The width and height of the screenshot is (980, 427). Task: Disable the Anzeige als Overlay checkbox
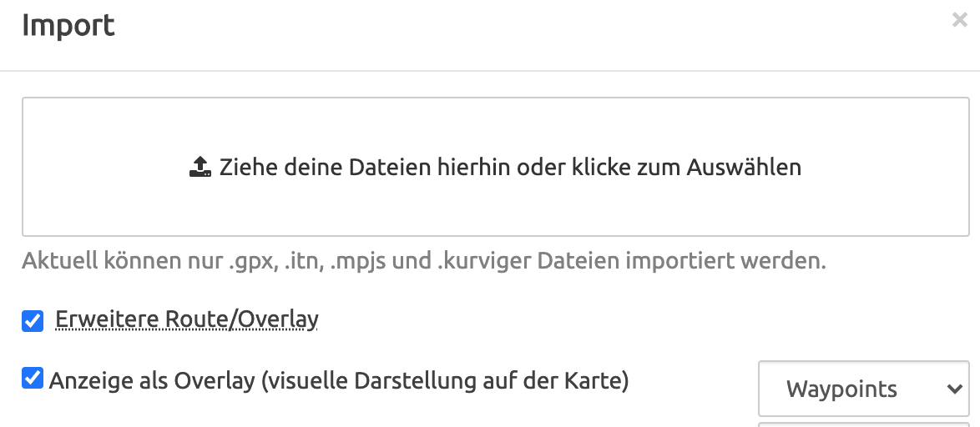33,379
